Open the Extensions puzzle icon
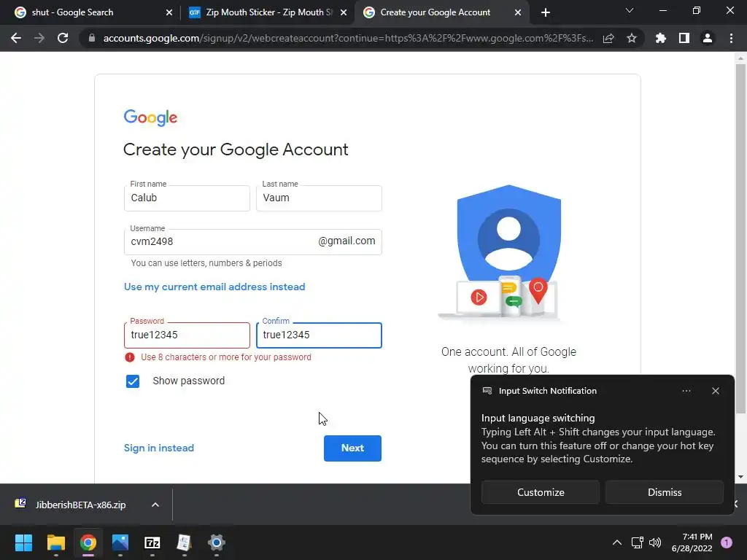This screenshot has height=560, width=747. 660,38
